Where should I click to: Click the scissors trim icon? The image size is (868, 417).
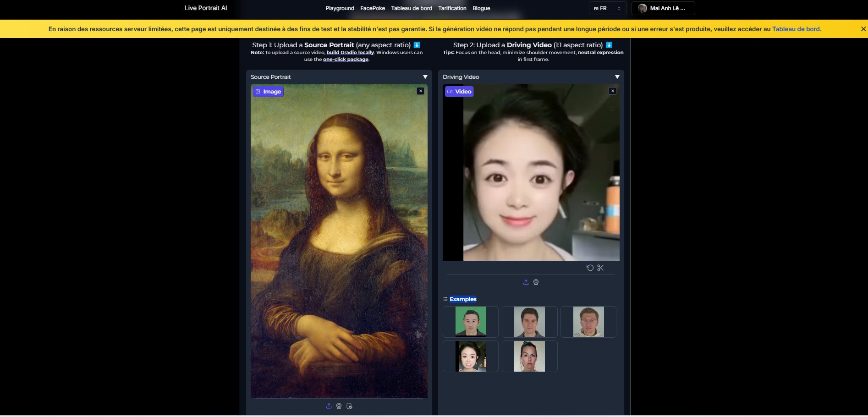coord(600,268)
